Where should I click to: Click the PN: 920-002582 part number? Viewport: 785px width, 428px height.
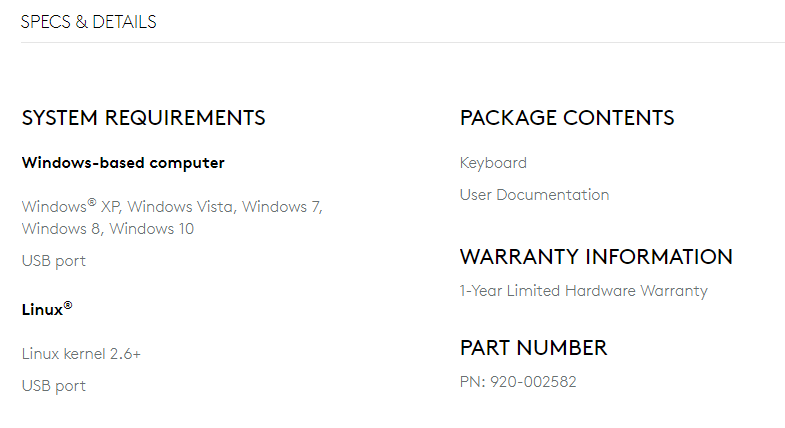[x=518, y=382]
